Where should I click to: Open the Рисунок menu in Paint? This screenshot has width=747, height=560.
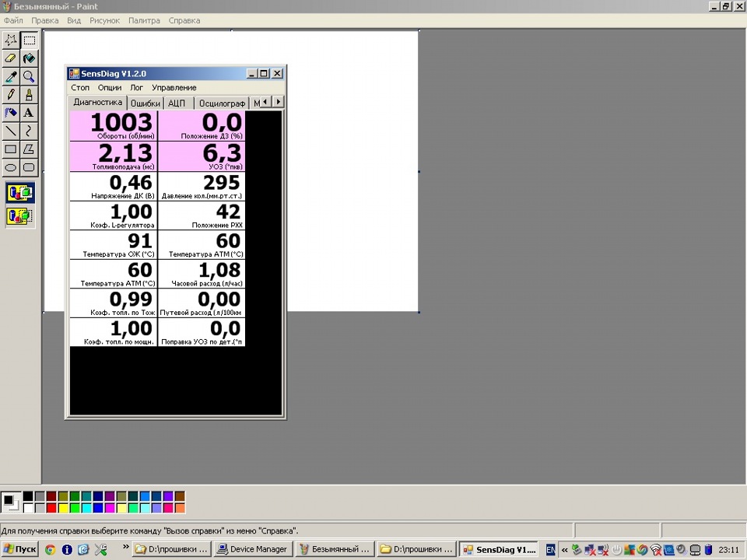104,20
